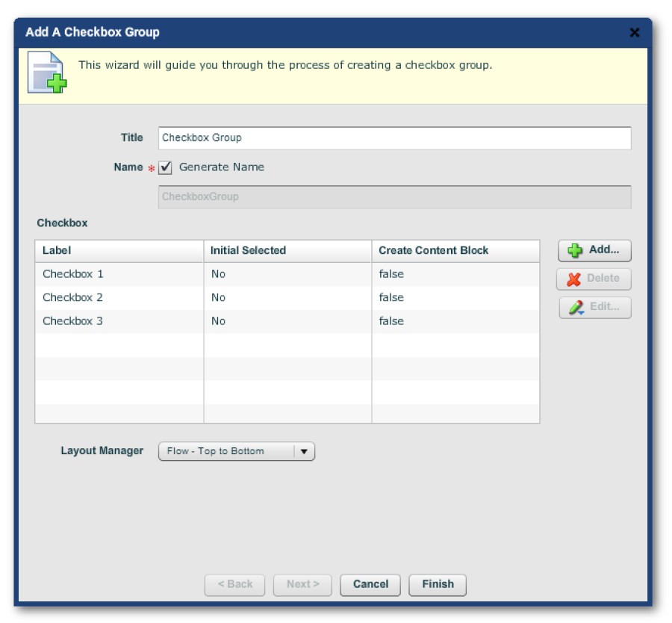Click the disabled CheckboxGroup name field
This screenshot has height=623, width=672.
point(395,197)
